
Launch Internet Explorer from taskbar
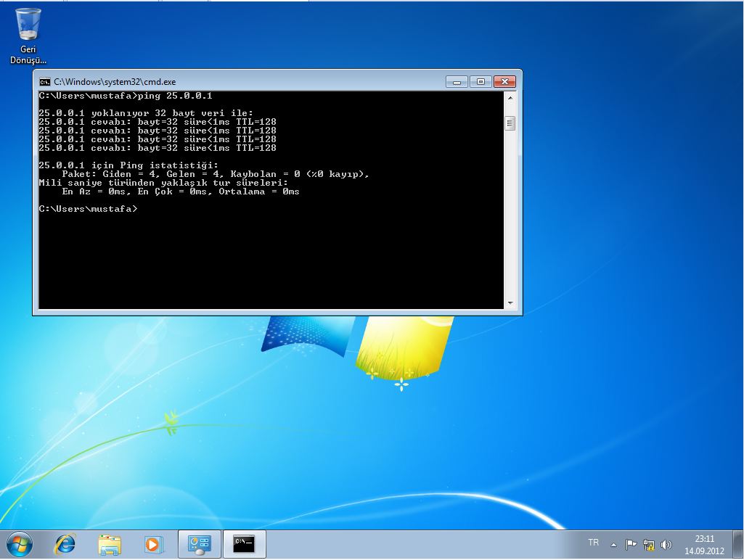pos(65,544)
